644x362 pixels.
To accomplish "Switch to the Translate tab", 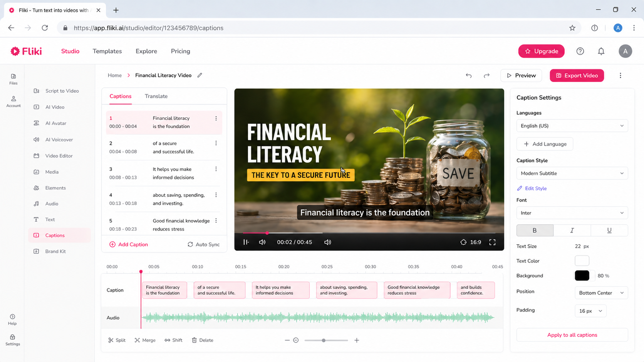I will tap(156, 96).
